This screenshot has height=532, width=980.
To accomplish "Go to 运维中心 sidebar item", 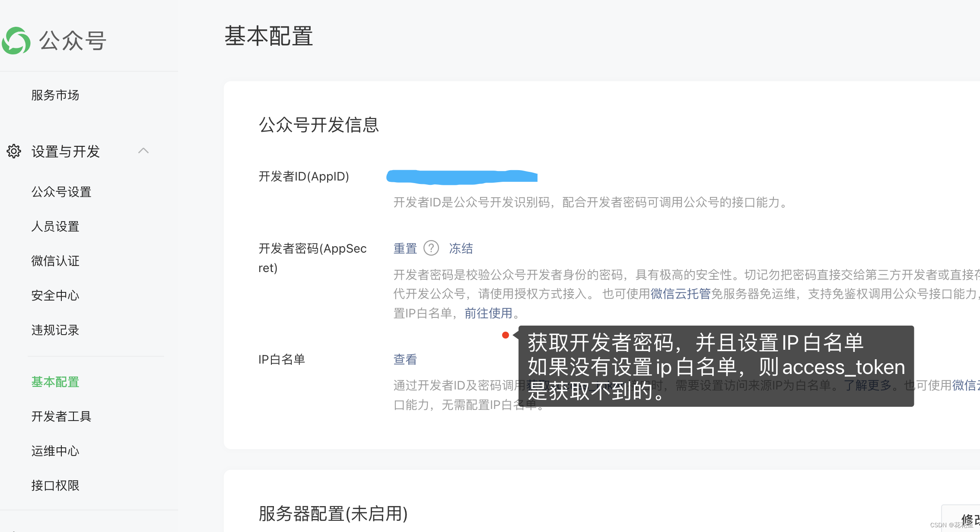I will pos(55,451).
